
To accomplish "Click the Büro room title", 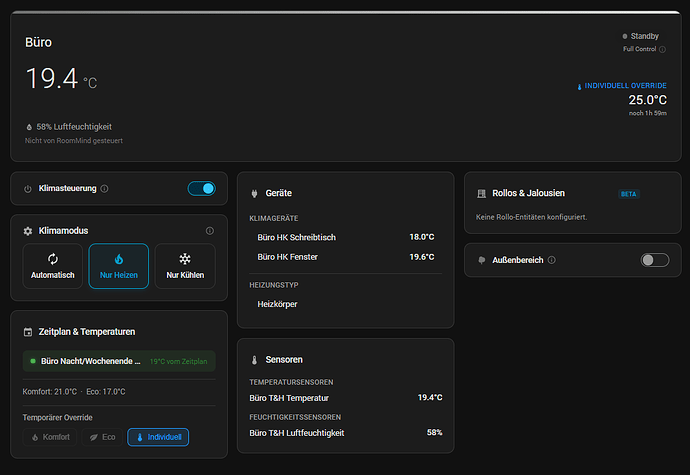I will pyautogui.click(x=38, y=42).
